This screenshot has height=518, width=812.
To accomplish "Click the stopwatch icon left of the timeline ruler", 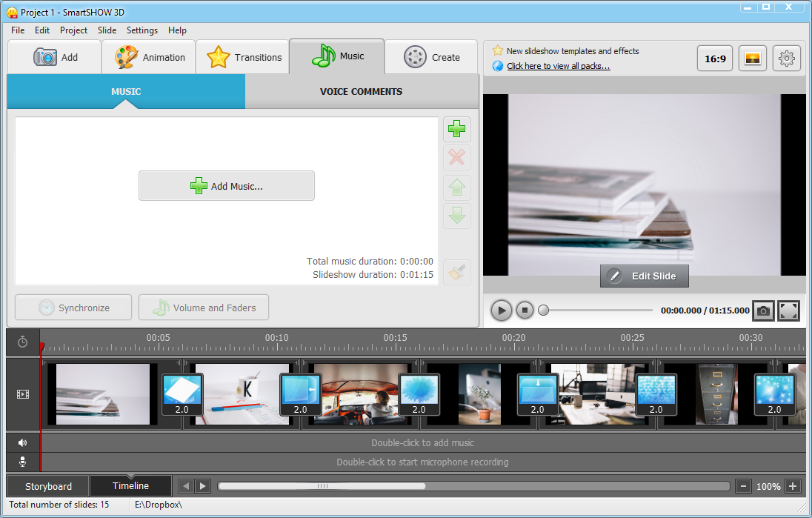I will pyautogui.click(x=23, y=342).
